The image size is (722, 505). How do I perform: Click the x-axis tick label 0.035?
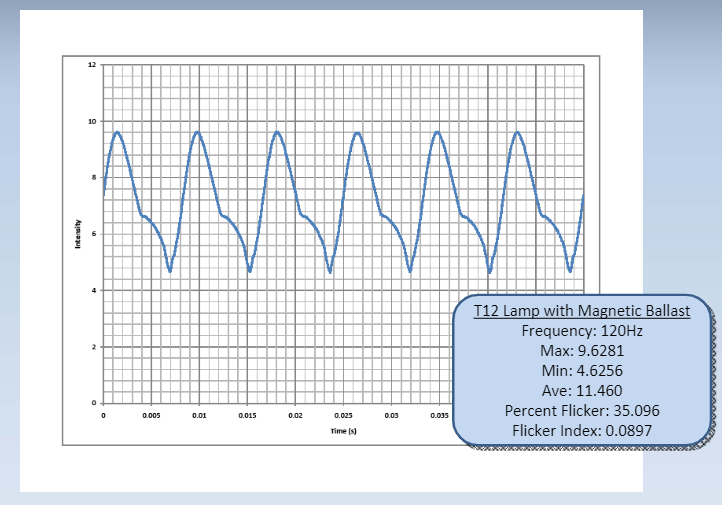click(439, 415)
